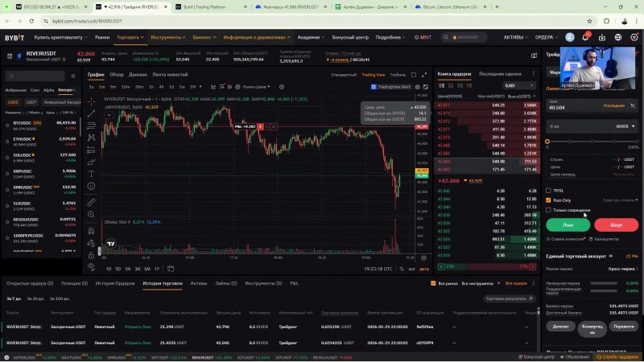This screenshot has height=362, width=644.
Task: Open notifications bell icon
Action: pyautogui.click(x=585, y=37)
